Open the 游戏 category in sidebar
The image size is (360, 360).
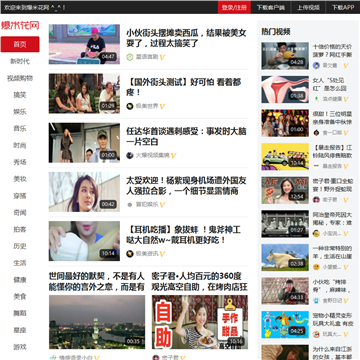(20, 347)
